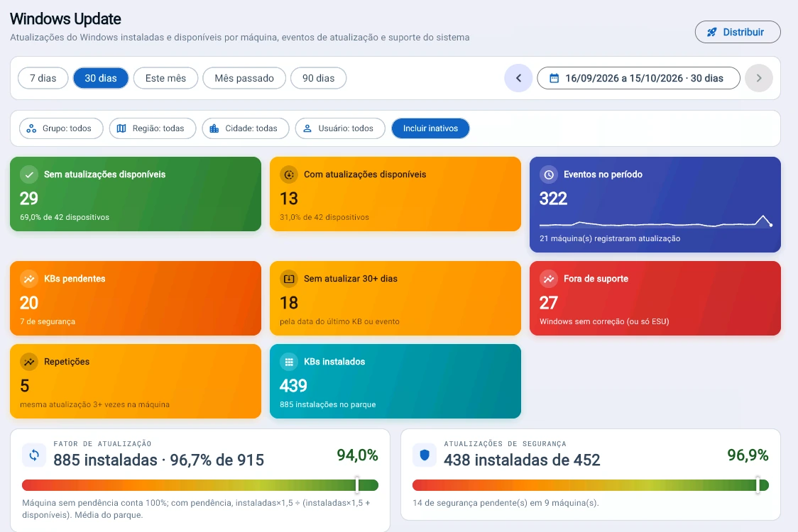Click the clock icon on Eventos no período

click(x=549, y=174)
